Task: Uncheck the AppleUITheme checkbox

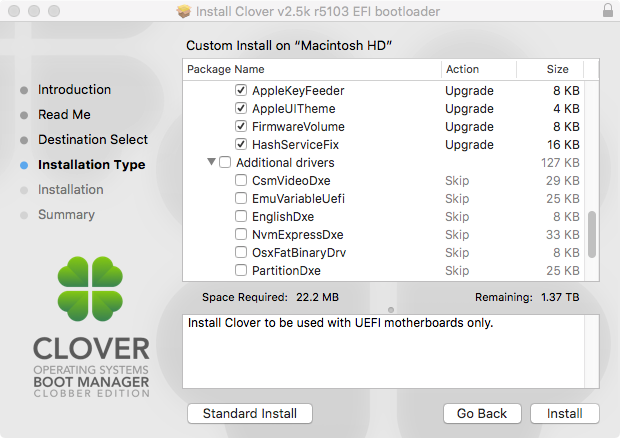Action: (x=241, y=108)
